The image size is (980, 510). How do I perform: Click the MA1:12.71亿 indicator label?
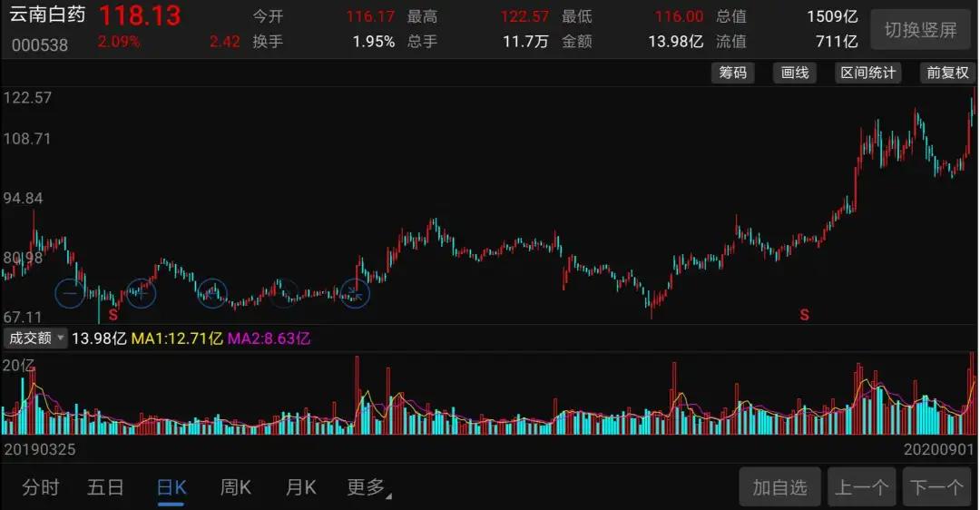(177, 338)
